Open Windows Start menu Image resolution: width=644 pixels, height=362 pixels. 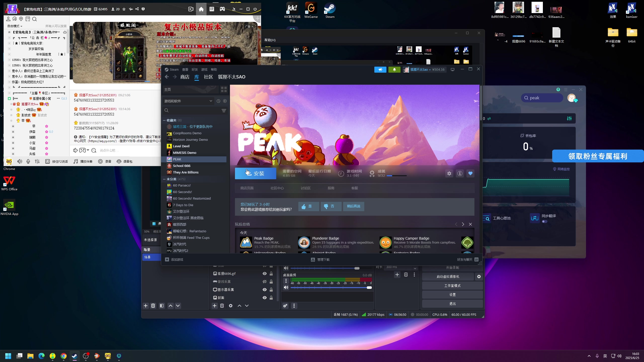pos(8,356)
